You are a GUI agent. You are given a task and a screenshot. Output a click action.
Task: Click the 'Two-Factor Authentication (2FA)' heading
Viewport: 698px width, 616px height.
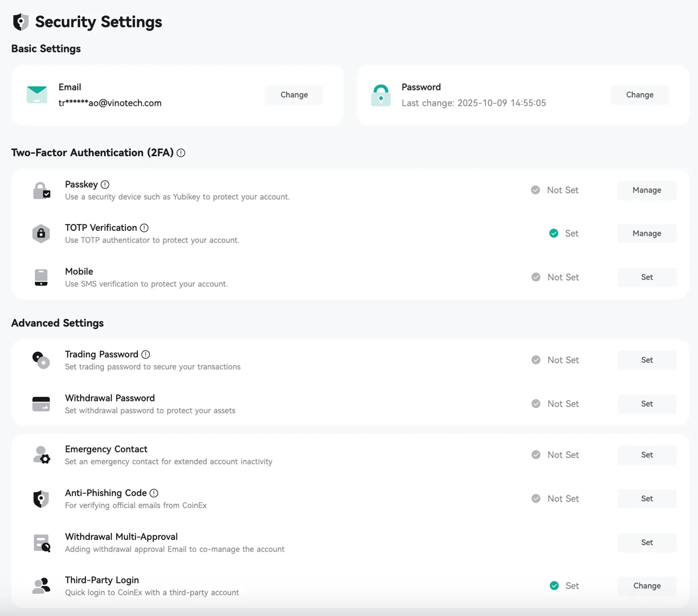(92, 153)
